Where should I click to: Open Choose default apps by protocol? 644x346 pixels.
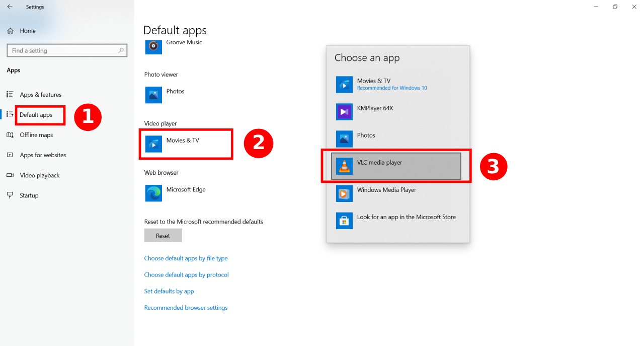[186, 275]
